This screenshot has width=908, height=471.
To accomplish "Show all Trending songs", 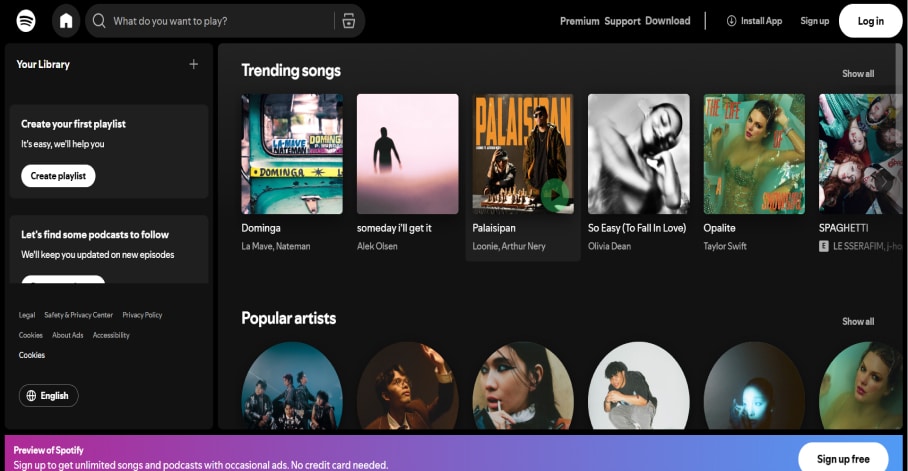I will (x=857, y=74).
